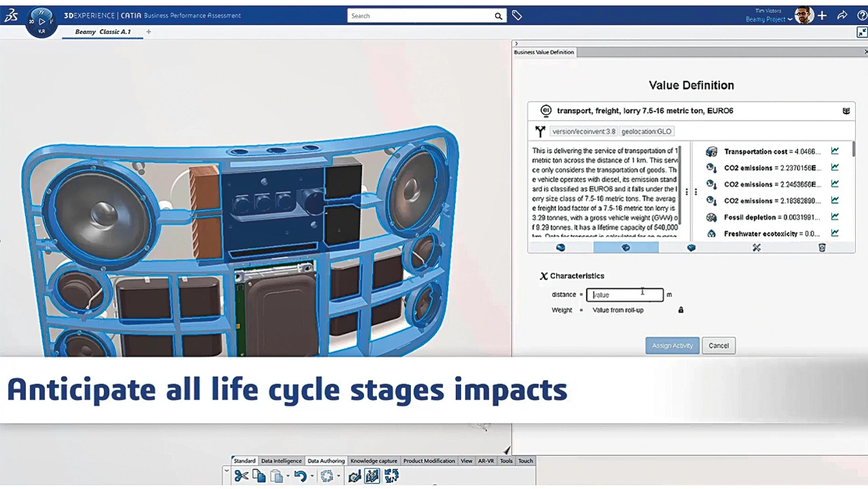This screenshot has width=868, height=489.
Task: Click the Cut scissors icon
Action: 241,477
